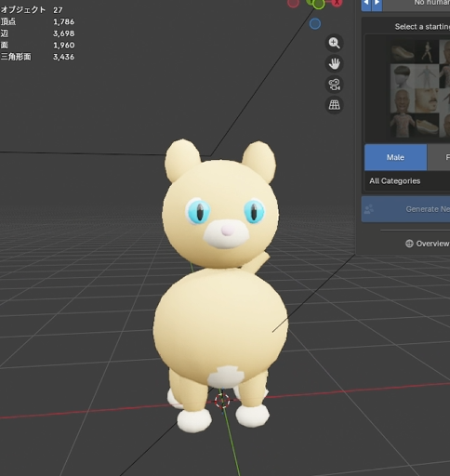Click the 辺 count value 3,698
The height and width of the screenshot is (476, 450).
tap(63, 33)
